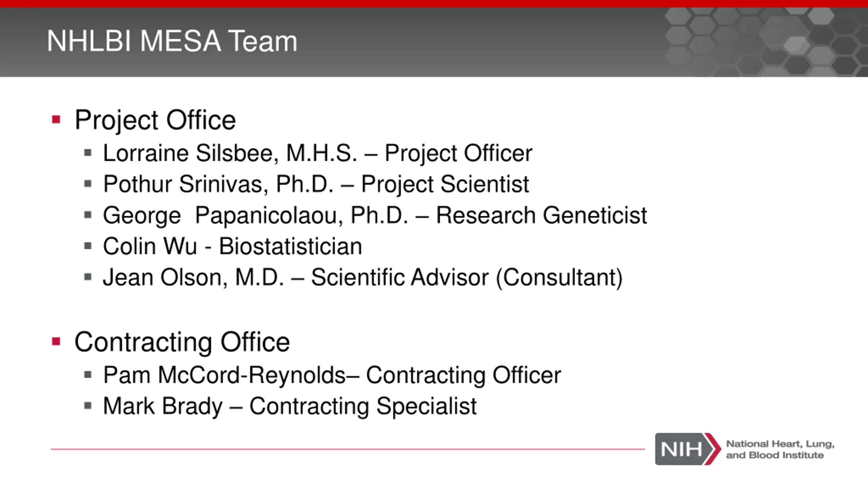Click National Heart, Lung, and Blood Institute text
This screenshot has height=488, width=868.
pos(780,449)
